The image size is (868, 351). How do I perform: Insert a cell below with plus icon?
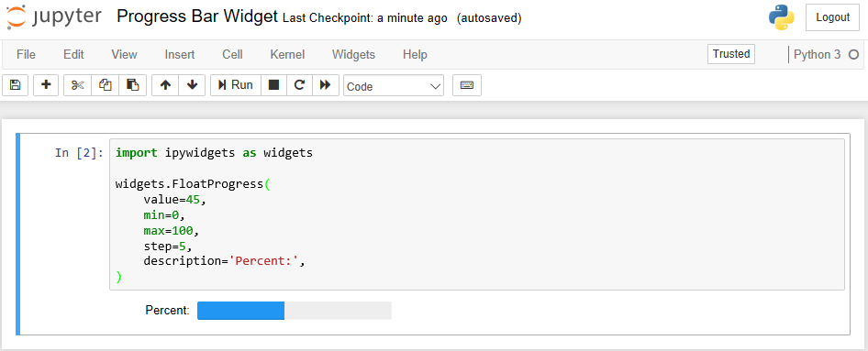coord(47,85)
